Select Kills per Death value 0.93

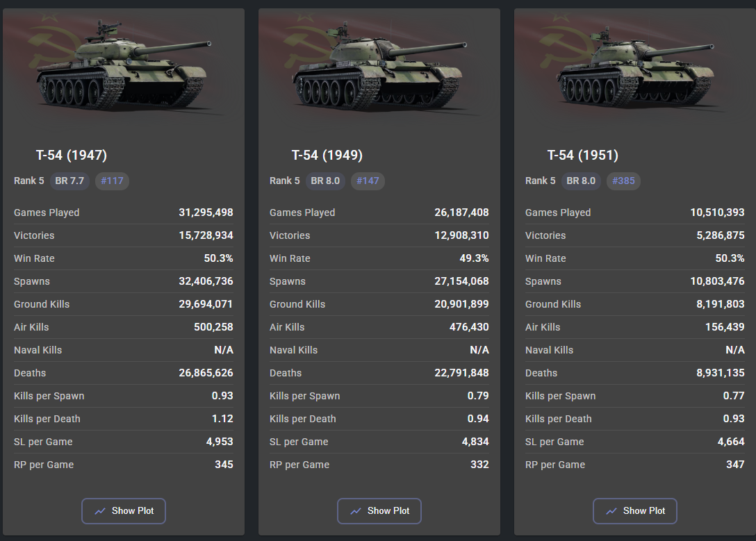point(732,419)
